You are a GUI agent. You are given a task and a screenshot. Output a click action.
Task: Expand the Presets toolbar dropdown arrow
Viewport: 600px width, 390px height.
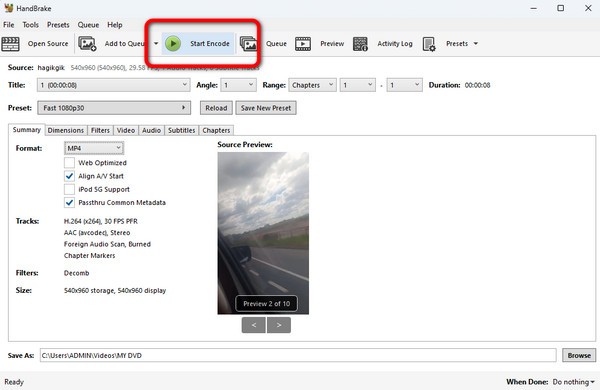click(476, 44)
